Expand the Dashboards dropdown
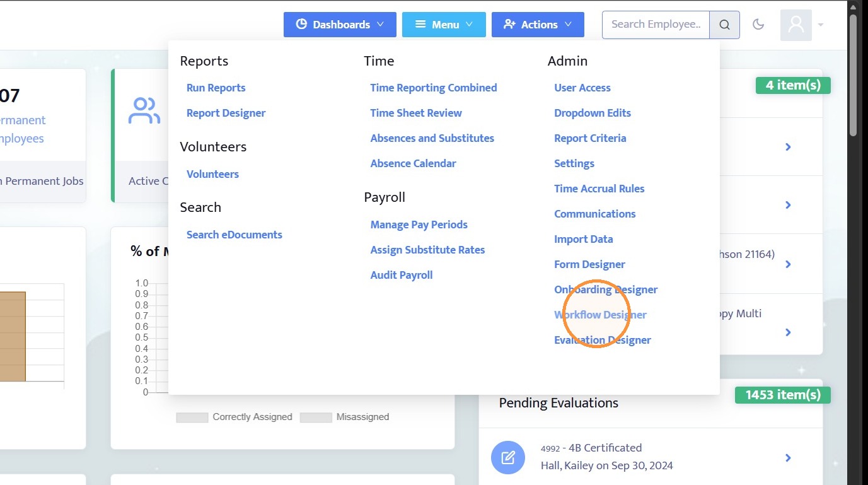This screenshot has height=485, width=868. [x=340, y=25]
